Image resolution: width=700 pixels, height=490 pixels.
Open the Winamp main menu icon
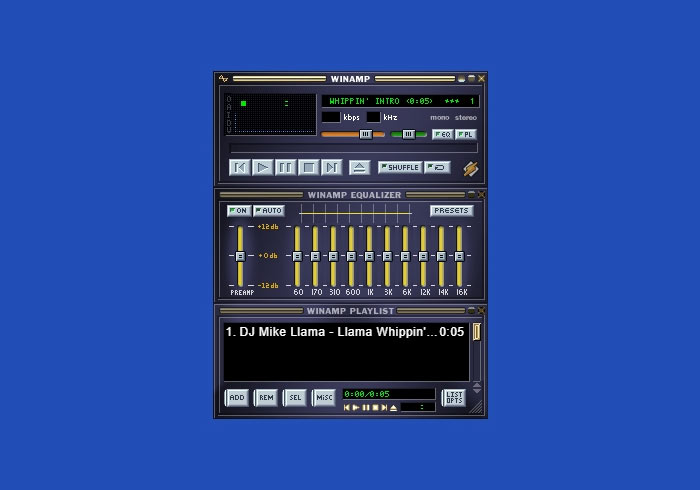pos(223,79)
